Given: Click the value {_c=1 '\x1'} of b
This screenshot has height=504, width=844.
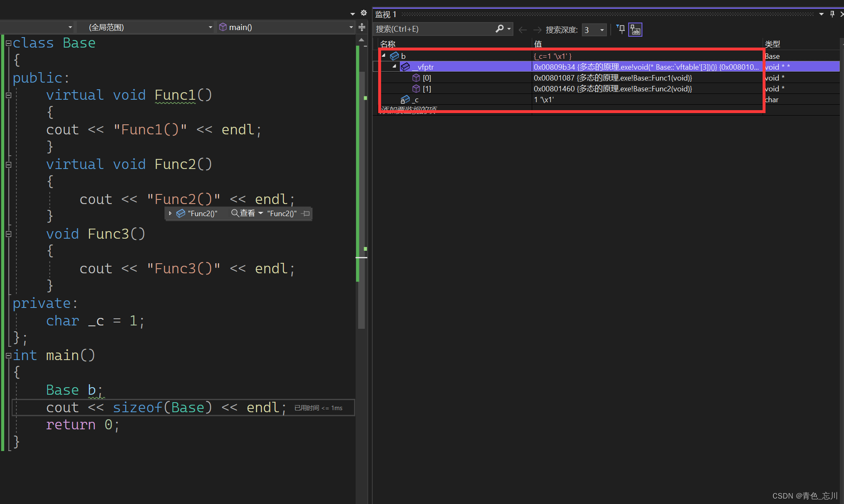Looking at the screenshot, I should pyautogui.click(x=553, y=56).
